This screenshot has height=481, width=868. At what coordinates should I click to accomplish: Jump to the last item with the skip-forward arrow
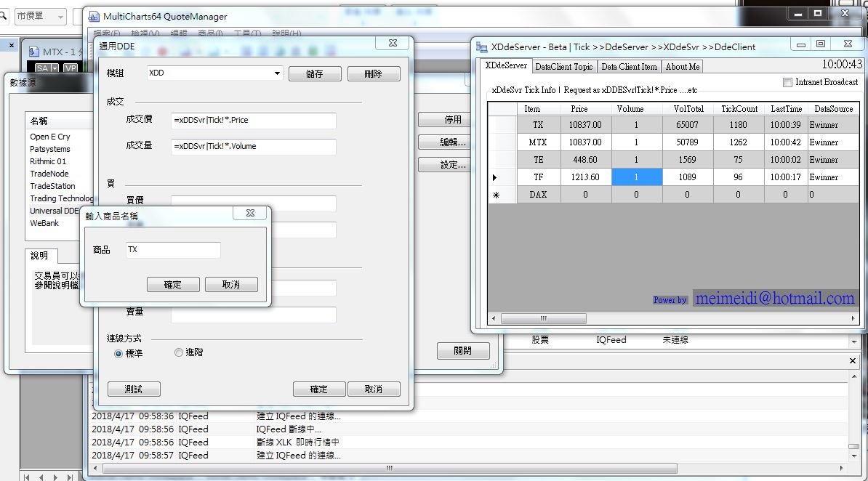(70, 477)
